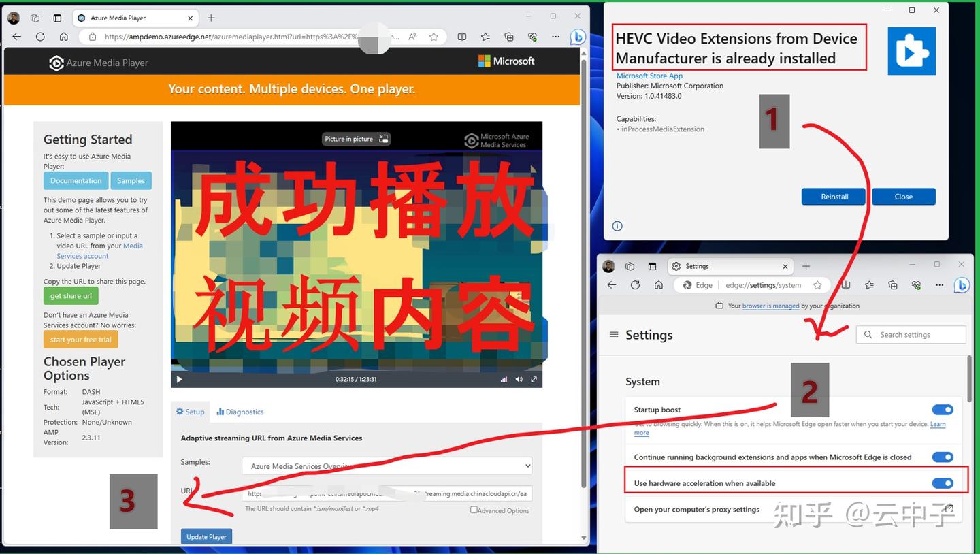Screen dimensions: 980x554
Task: Switch to the Diagnostics tab
Action: tap(240, 411)
